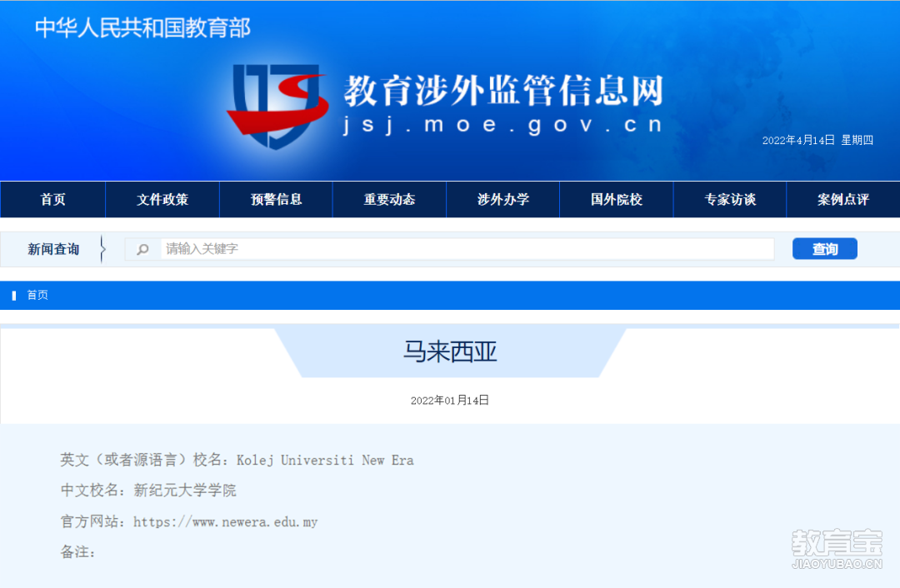The width and height of the screenshot is (900, 588).
Task: Click the 首页 breadcrumb link
Action: point(37,295)
